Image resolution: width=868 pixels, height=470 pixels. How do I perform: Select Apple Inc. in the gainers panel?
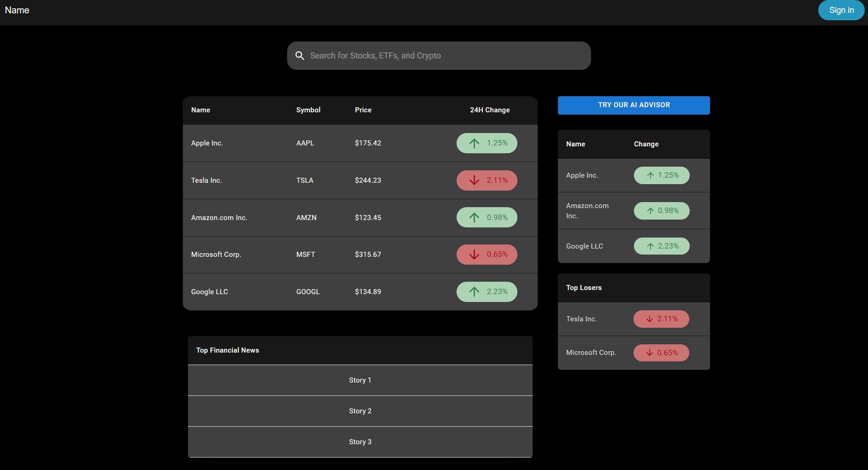[582, 175]
